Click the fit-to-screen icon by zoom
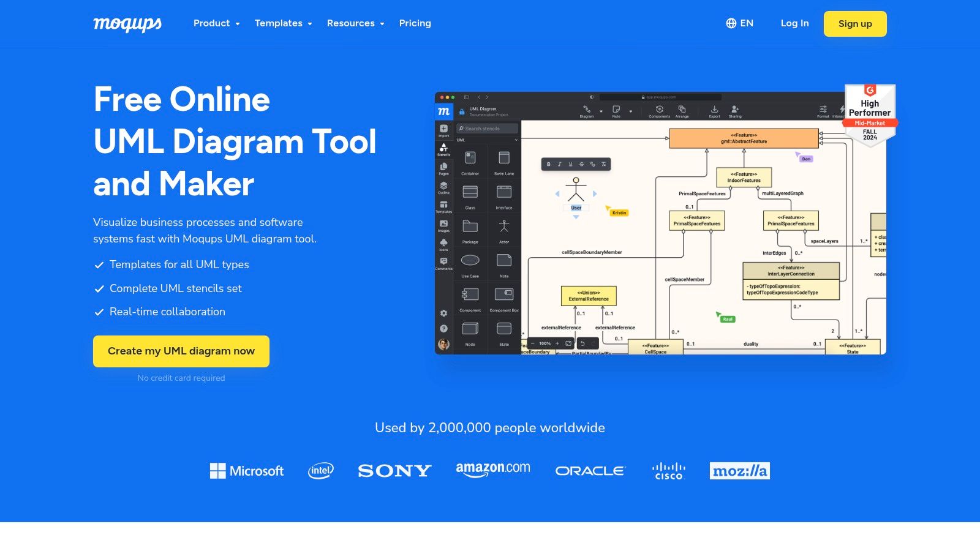The image size is (980, 551). (x=568, y=343)
